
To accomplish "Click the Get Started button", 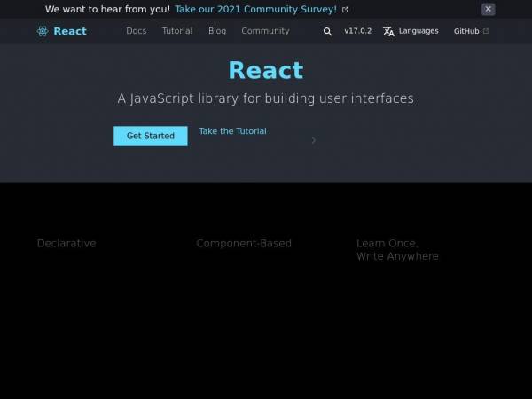I will click(x=151, y=136).
